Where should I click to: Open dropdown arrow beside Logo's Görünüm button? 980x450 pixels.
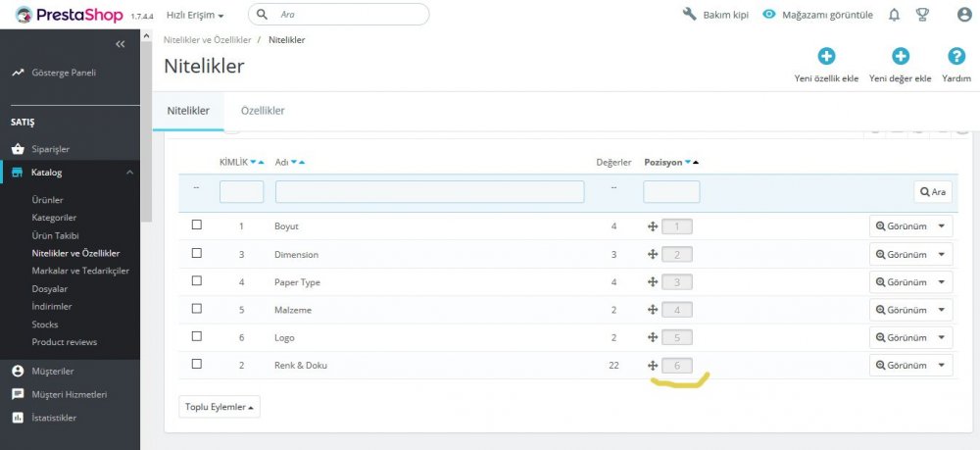tap(942, 337)
